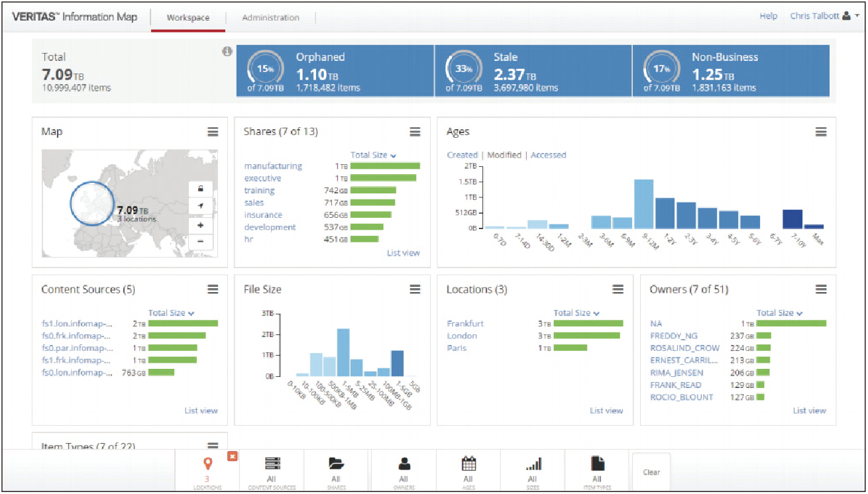The height and width of the screenshot is (494, 868).
Task: Switch to the Administration tab
Action: [270, 18]
